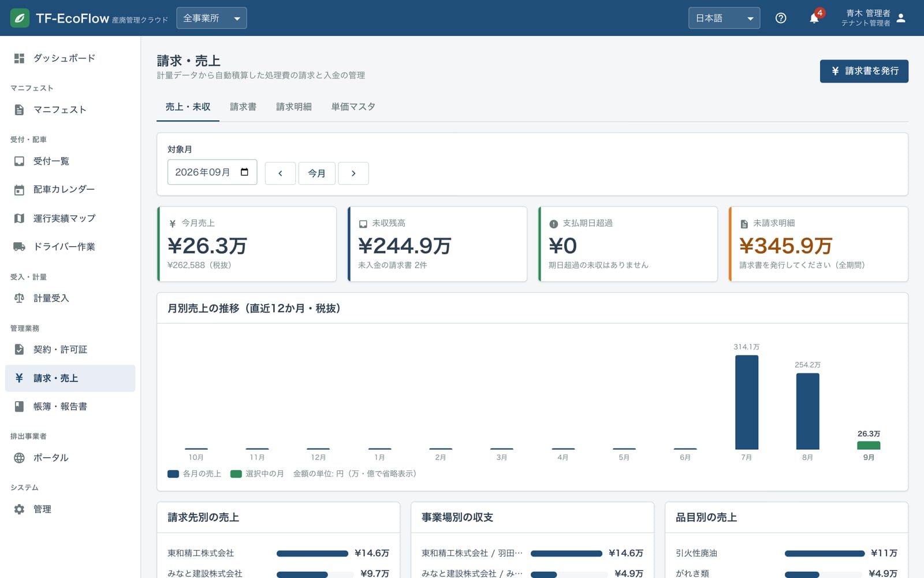Click the 運行実績マップ map icon
Image resolution: width=924 pixels, height=578 pixels.
pos(19,218)
